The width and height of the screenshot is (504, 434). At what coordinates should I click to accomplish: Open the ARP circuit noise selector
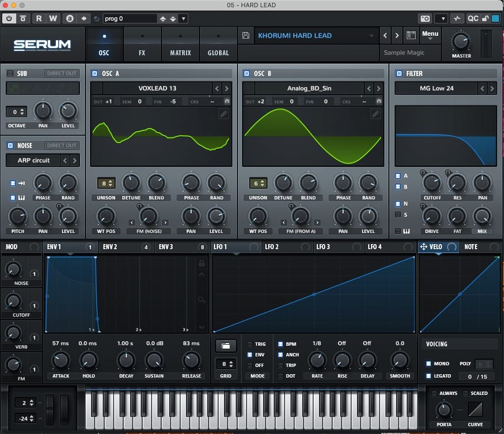pyautogui.click(x=34, y=160)
